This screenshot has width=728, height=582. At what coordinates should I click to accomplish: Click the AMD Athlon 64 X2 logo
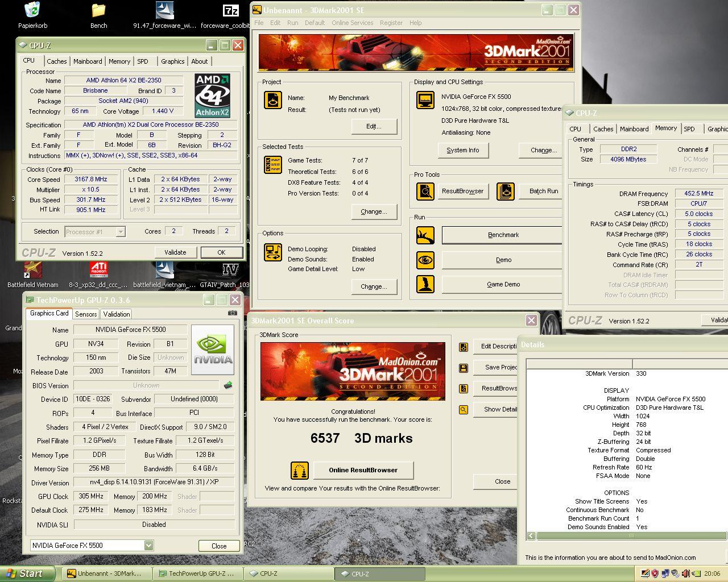(212, 95)
